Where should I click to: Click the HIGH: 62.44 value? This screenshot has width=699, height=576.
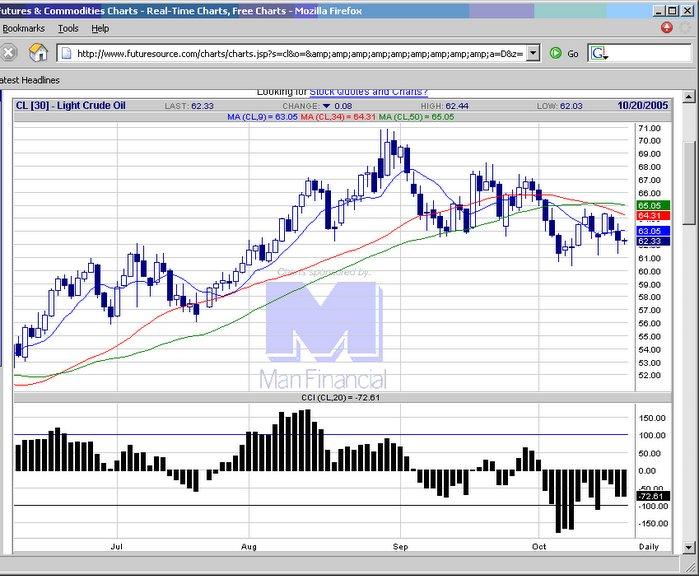coord(444,106)
